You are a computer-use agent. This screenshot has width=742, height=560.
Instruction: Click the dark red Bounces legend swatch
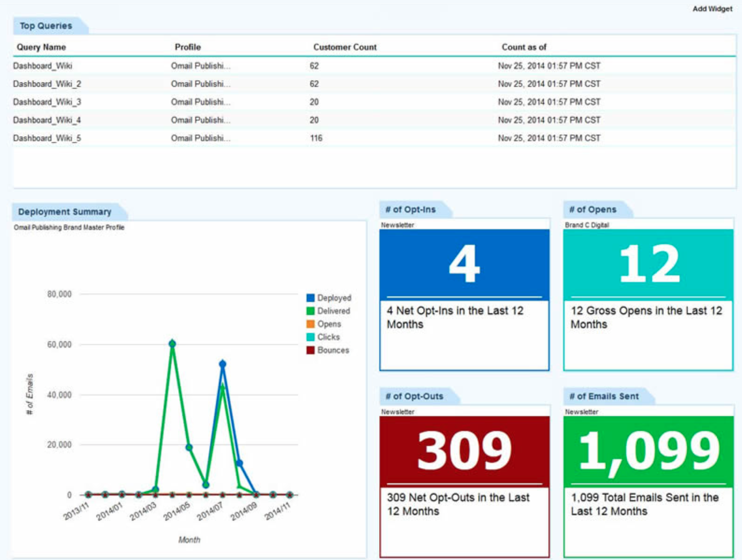pos(310,350)
